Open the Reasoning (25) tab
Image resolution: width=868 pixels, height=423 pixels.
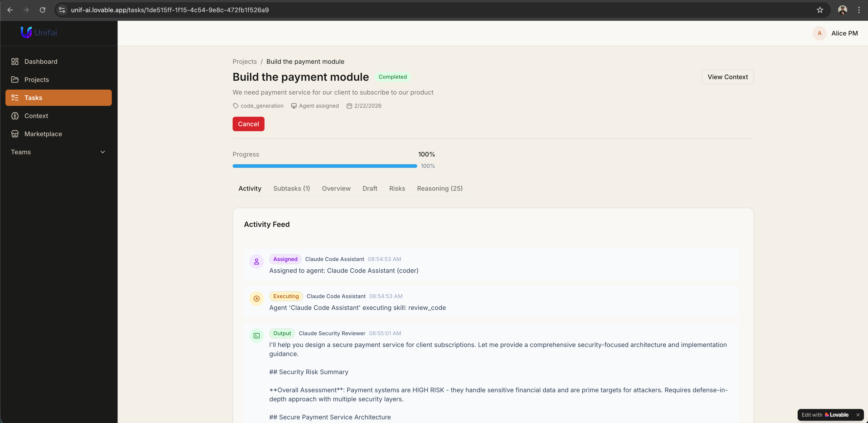(439, 189)
